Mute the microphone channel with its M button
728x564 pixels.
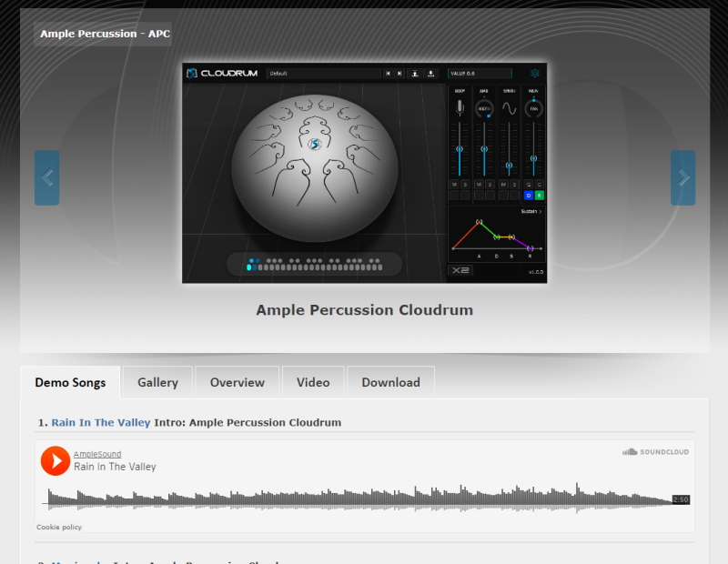pos(454,185)
